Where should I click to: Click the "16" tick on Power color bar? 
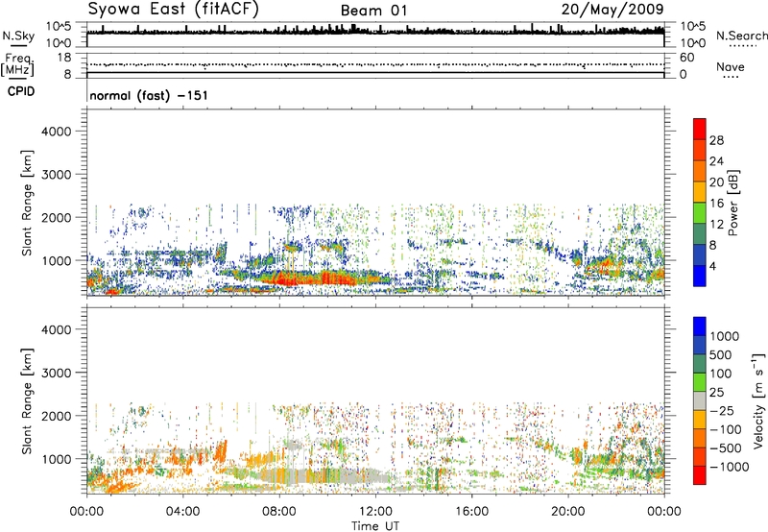pos(716,204)
